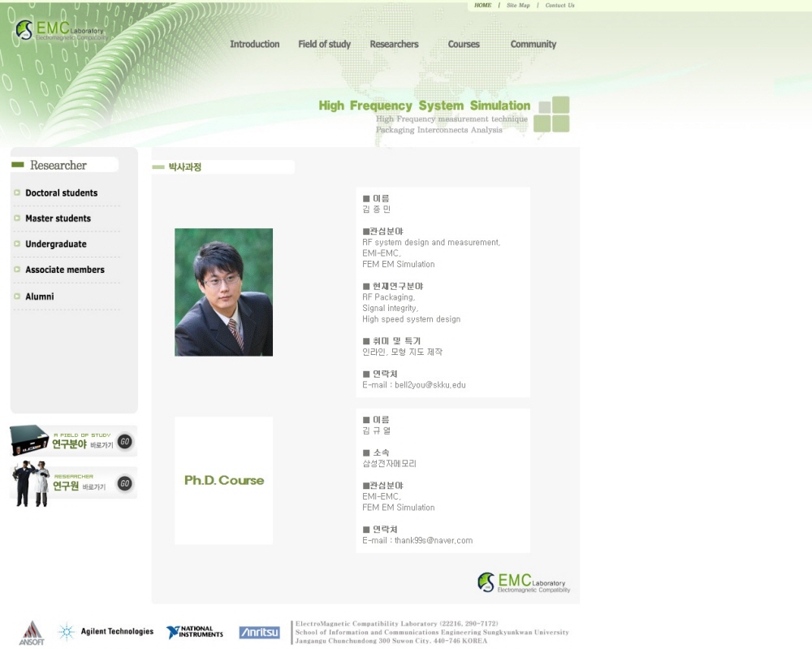
Task: Open the Agilent Technologies logo link
Action: tap(106, 631)
